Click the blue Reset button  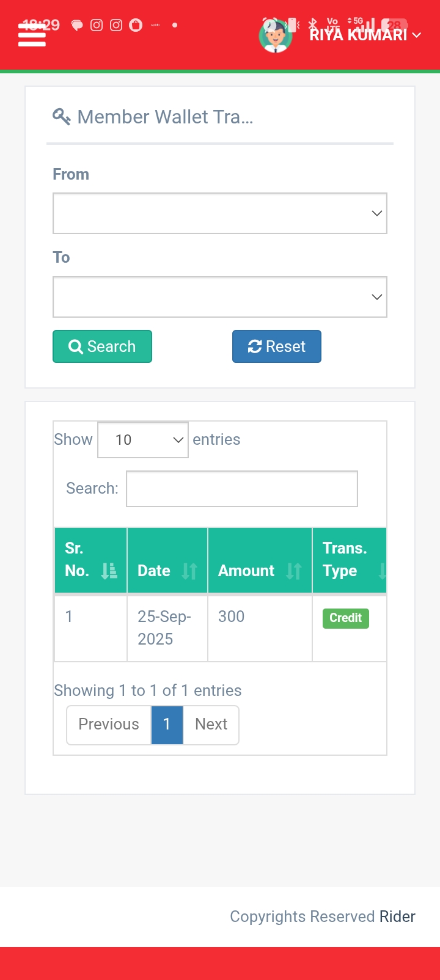(x=276, y=346)
